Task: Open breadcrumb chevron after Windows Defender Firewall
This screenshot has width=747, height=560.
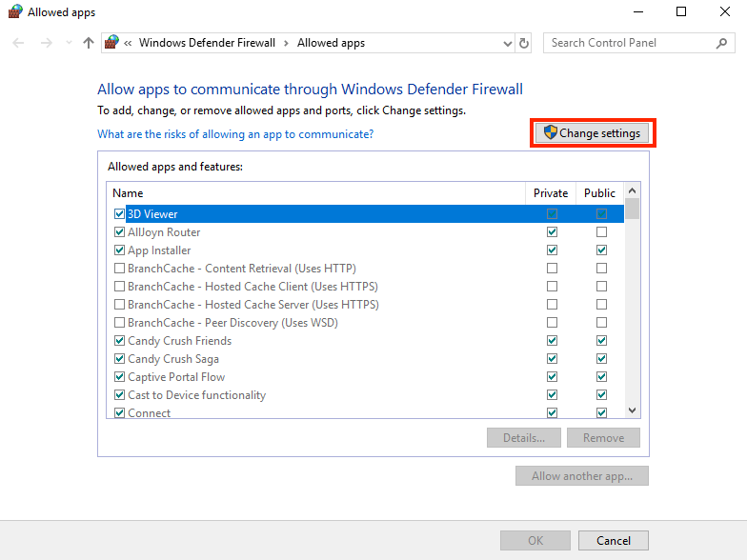Action: coord(286,44)
